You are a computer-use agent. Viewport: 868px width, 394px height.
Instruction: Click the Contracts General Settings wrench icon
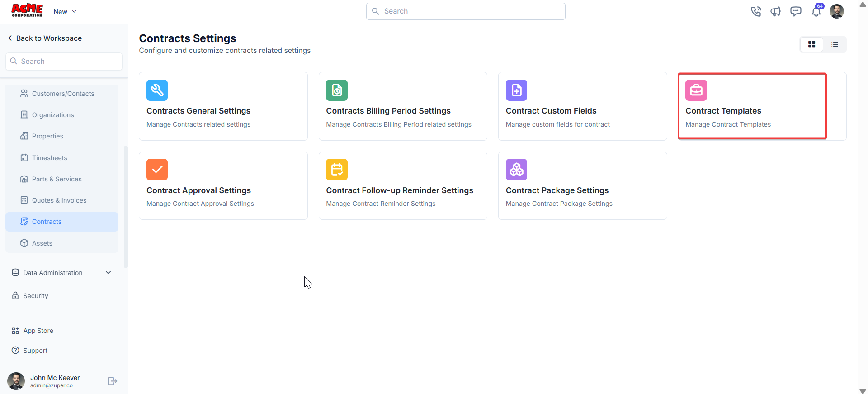pos(157,90)
